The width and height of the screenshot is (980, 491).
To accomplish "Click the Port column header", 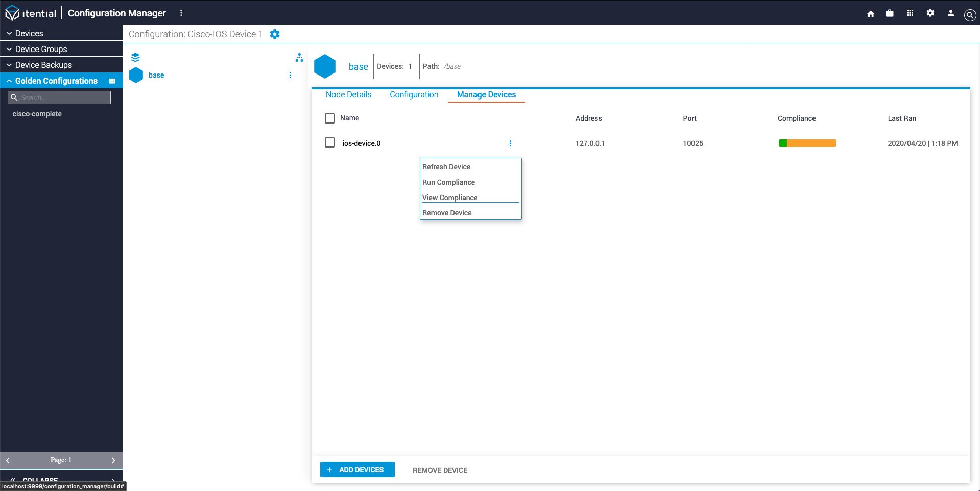I will (x=690, y=118).
